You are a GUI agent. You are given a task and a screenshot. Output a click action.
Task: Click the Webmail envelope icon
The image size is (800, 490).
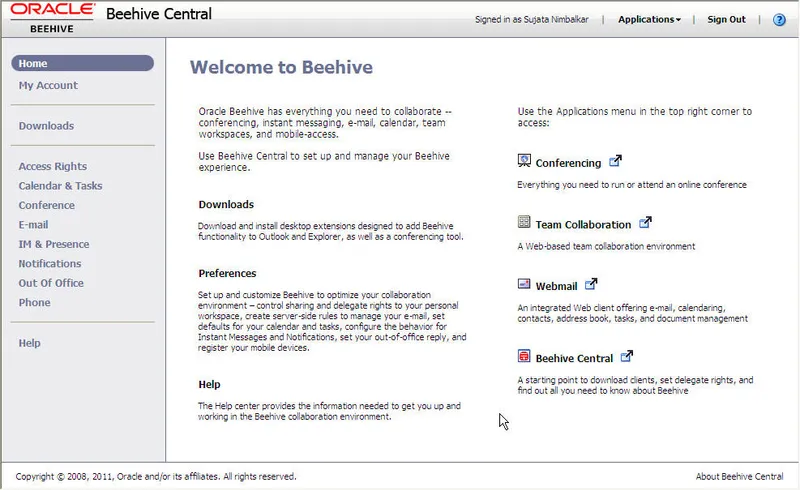524,284
